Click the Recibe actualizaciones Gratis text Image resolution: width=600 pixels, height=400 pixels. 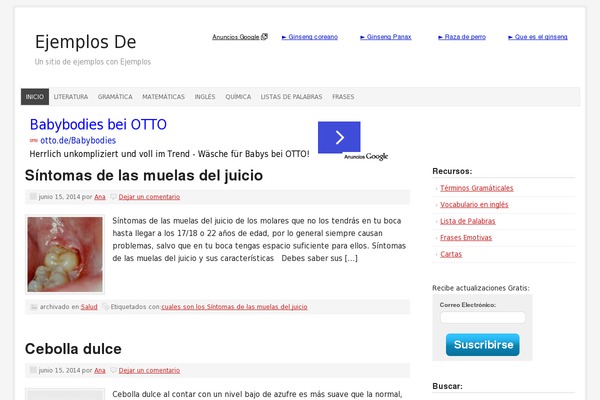[x=481, y=288]
